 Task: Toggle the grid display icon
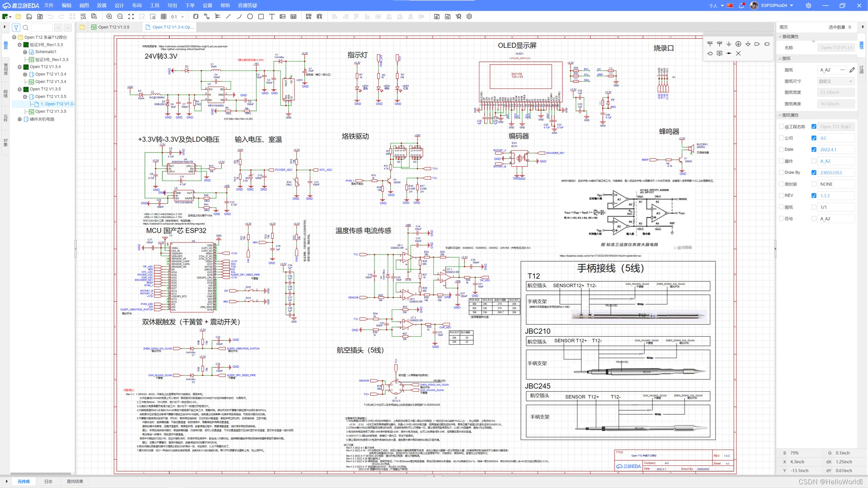164,16
